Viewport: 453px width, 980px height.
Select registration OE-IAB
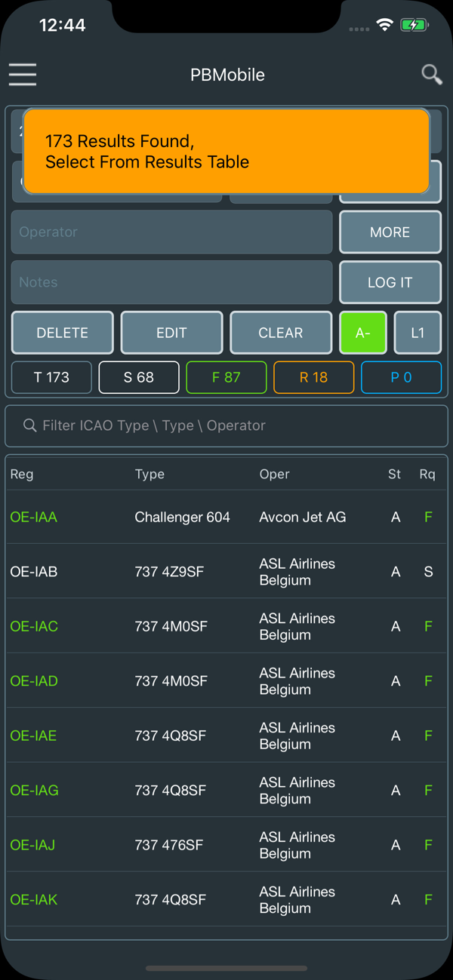[34, 572]
